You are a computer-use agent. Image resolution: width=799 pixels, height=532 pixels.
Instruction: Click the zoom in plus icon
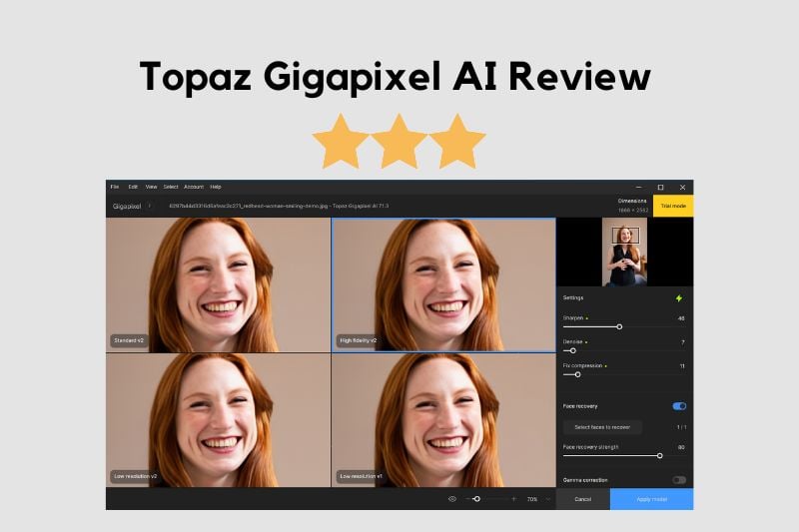513,499
